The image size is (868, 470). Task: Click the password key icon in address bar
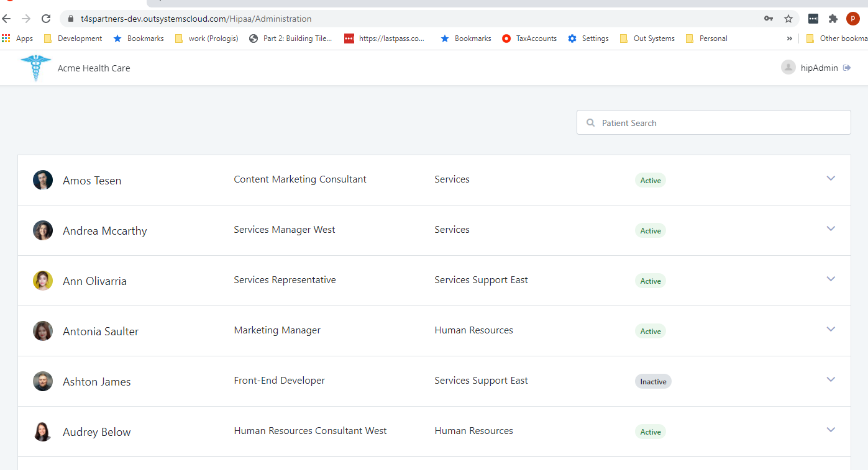(769, 19)
